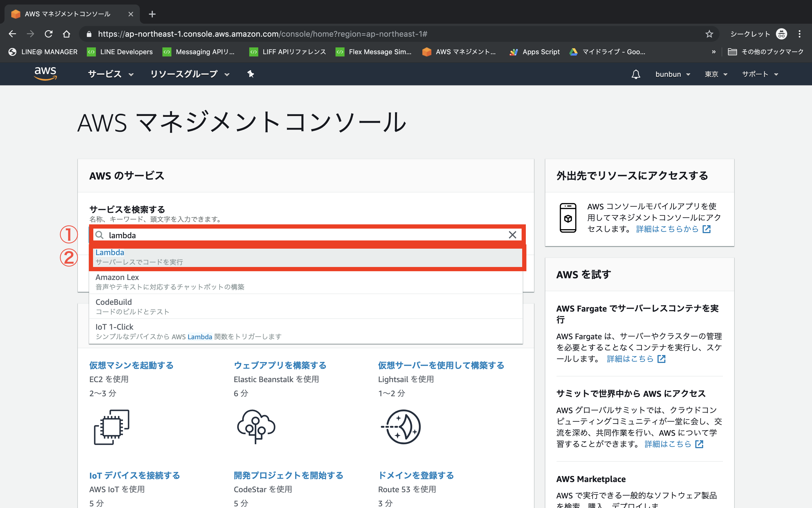Click 仮想マシンを起動する link
812x508 pixels.
pyautogui.click(x=131, y=365)
